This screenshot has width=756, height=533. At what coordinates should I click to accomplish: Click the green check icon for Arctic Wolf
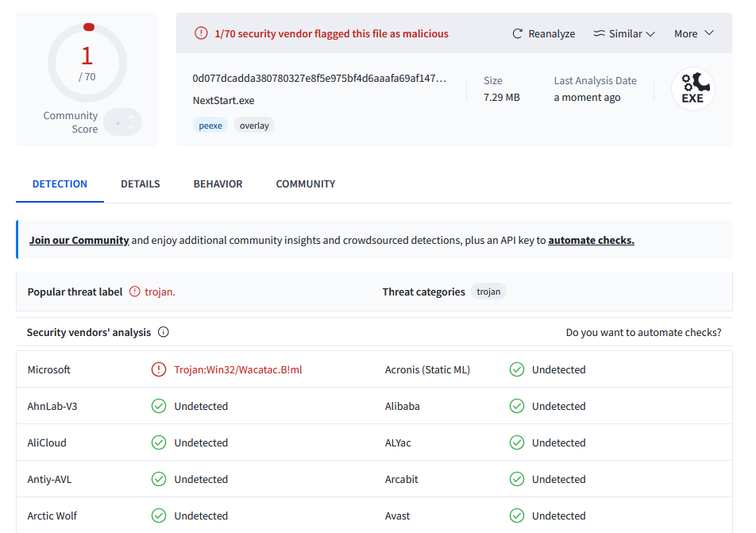[x=159, y=516]
